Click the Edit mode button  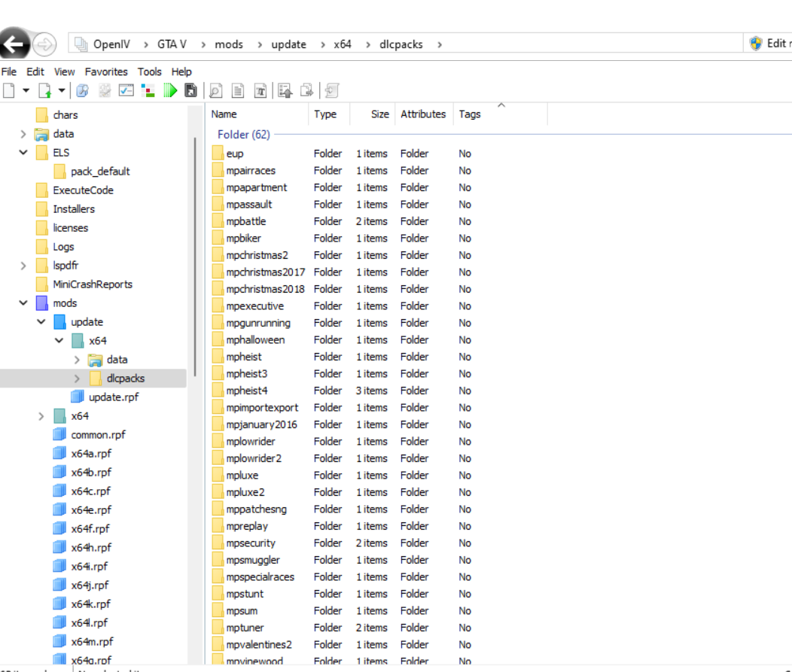[x=769, y=44]
